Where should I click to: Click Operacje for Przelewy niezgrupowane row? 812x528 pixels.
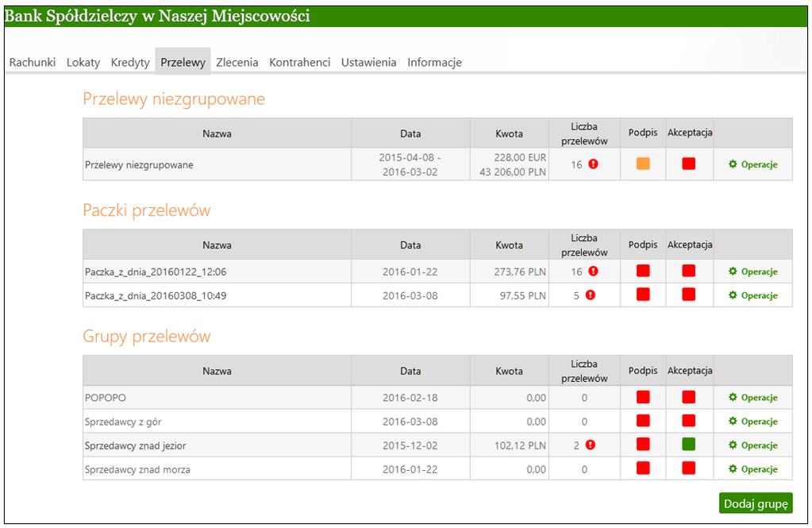click(x=753, y=164)
